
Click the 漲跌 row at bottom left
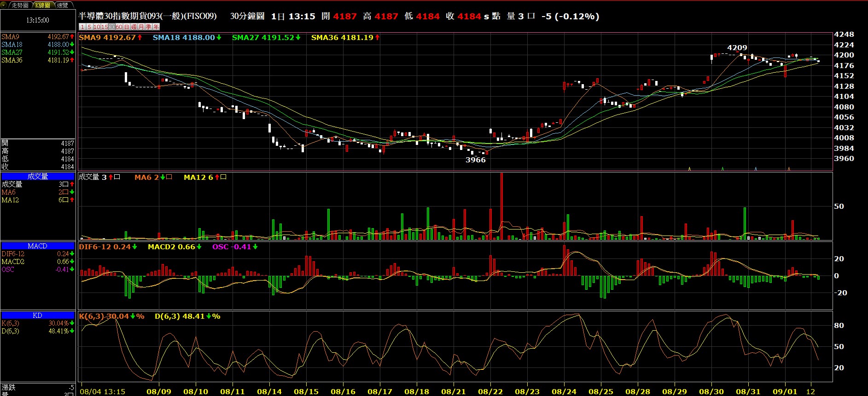pyautogui.click(x=38, y=387)
